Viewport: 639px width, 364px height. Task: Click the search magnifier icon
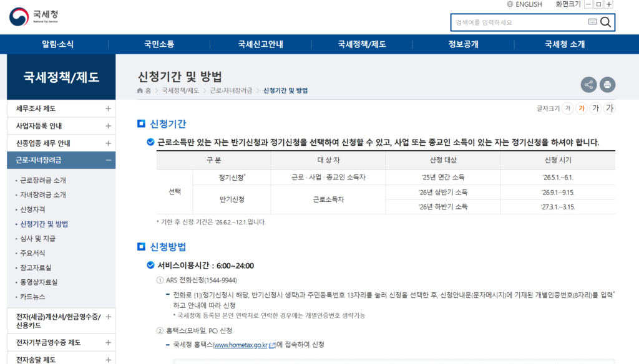click(x=605, y=22)
